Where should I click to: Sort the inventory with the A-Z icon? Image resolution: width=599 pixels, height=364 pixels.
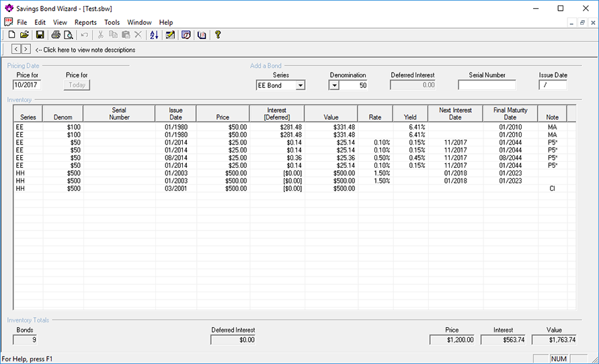[x=154, y=35]
